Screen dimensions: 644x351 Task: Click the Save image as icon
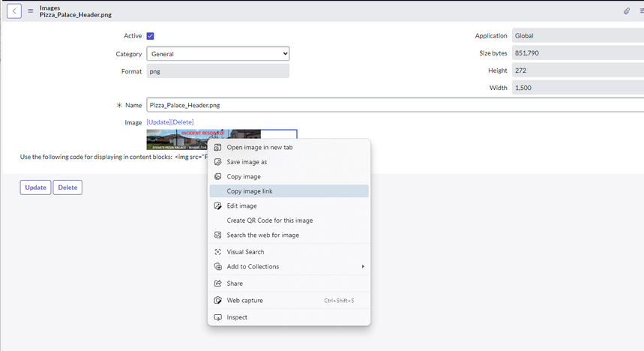(x=217, y=162)
